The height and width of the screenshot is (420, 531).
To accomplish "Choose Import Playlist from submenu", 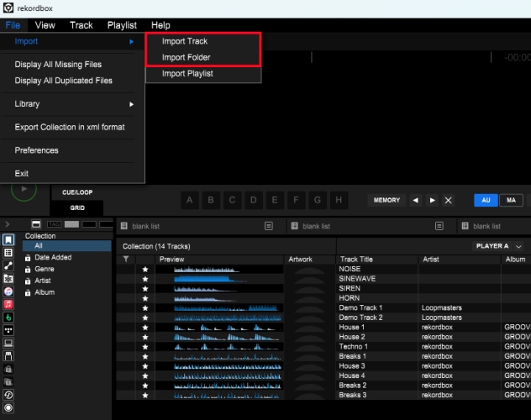I will 203,73.
